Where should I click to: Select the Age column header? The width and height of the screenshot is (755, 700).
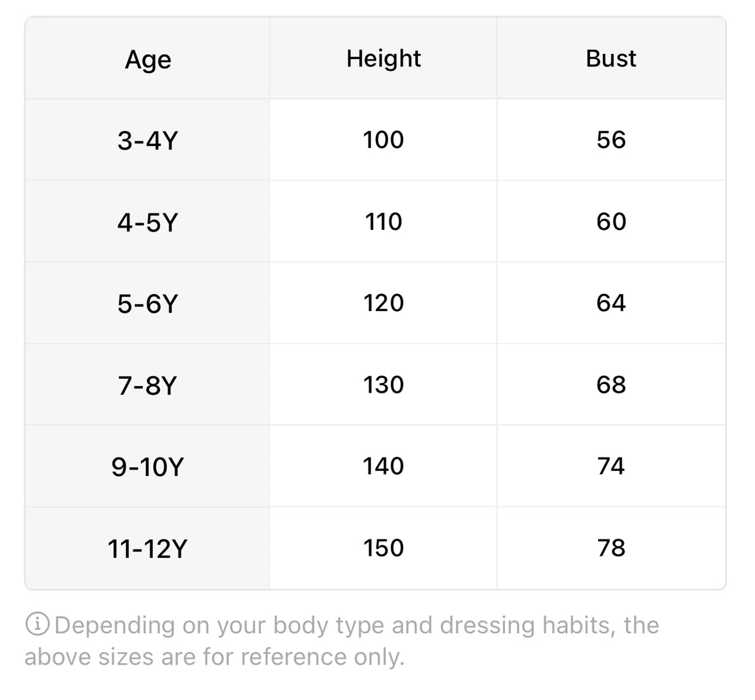147,59
